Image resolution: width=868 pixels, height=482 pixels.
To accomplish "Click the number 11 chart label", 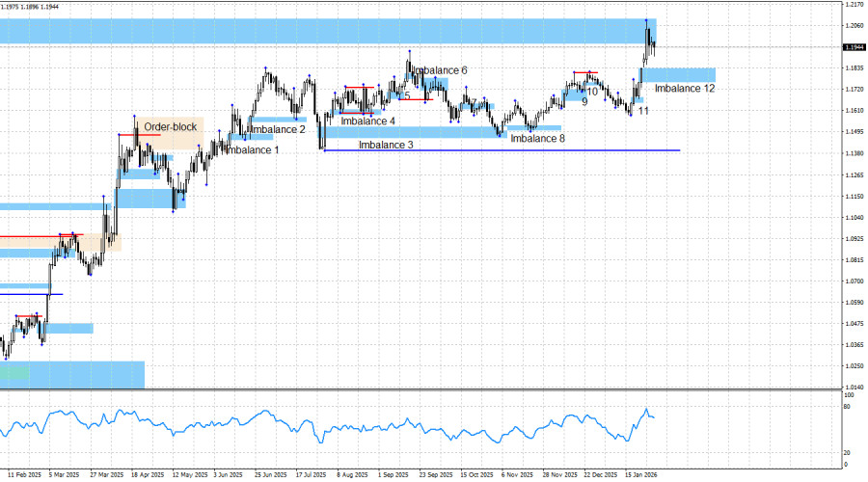I will [643, 111].
